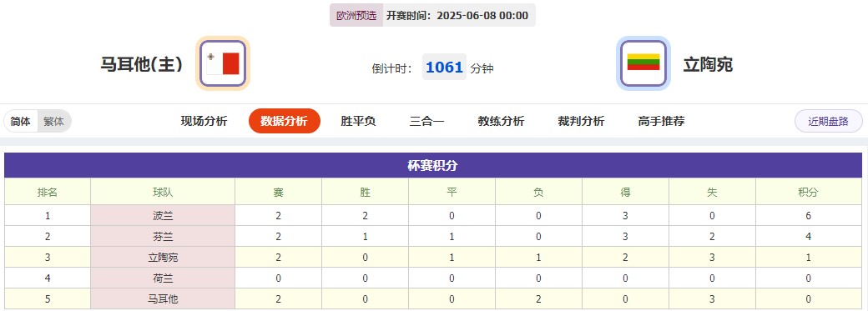Switch to Simplified Chinese 简体
This screenshot has height=311, width=868.
(x=21, y=121)
